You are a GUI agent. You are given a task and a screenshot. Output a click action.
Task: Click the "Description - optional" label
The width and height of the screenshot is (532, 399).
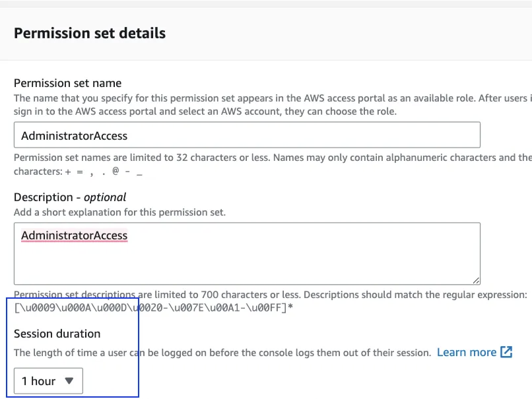[70, 197]
